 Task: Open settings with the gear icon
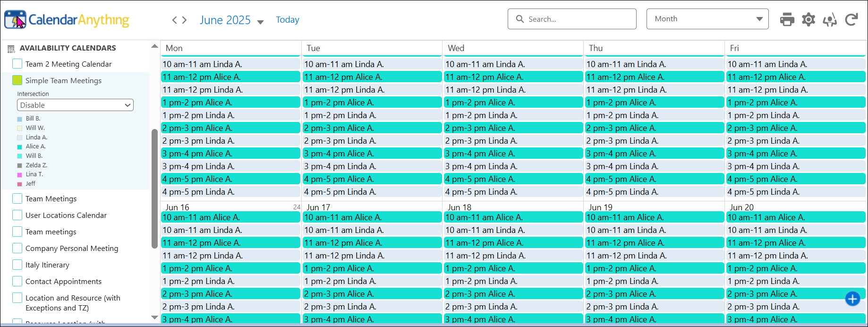pyautogui.click(x=808, y=20)
